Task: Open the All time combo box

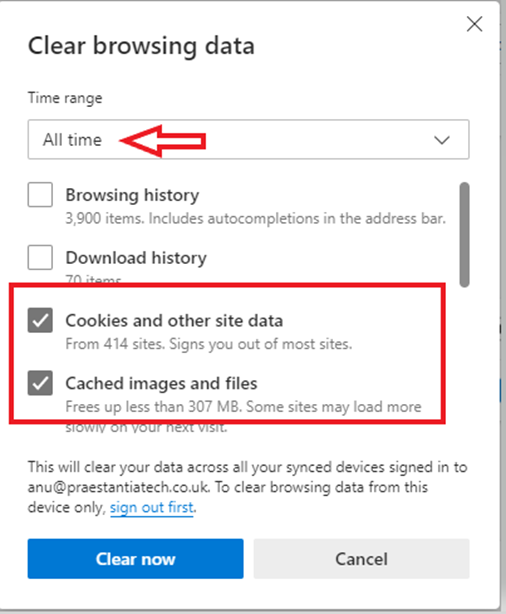Action: pyautogui.click(x=248, y=139)
